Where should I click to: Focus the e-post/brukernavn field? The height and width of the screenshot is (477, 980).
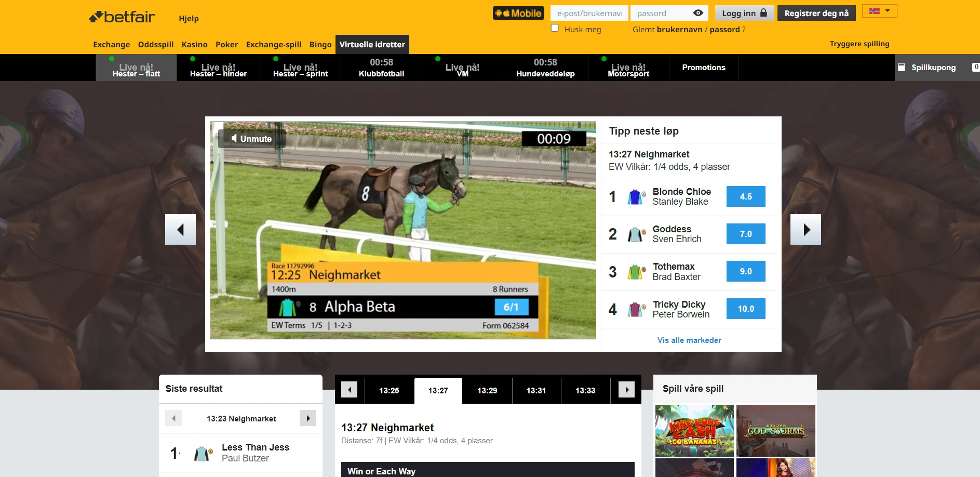pyautogui.click(x=589, y=13)
